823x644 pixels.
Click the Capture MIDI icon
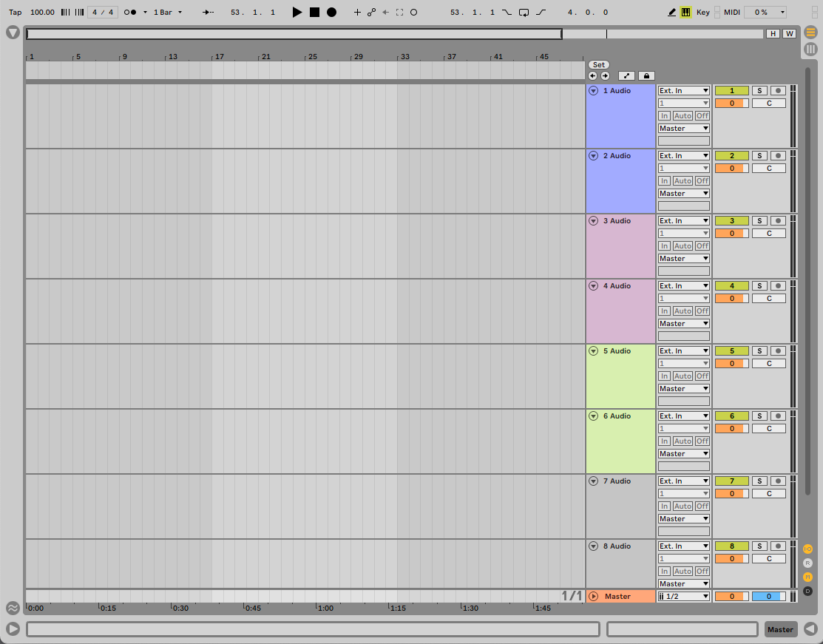[399, 12]
